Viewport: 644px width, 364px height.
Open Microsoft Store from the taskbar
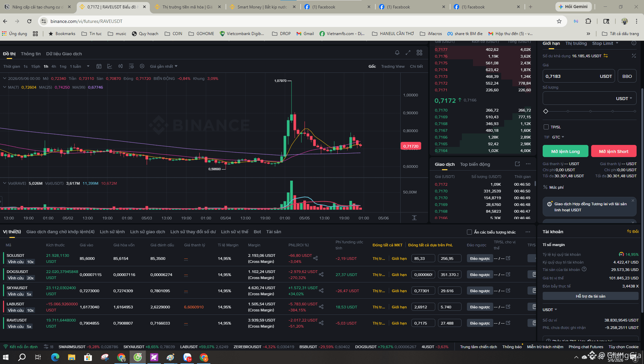pyautogui.click(x=88, y=357)
